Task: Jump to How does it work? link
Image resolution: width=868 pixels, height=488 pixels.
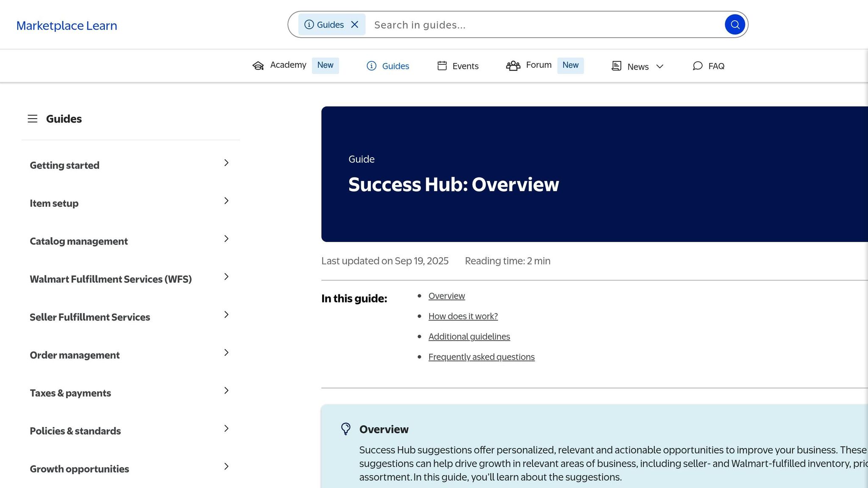Action: coord(463,316)
